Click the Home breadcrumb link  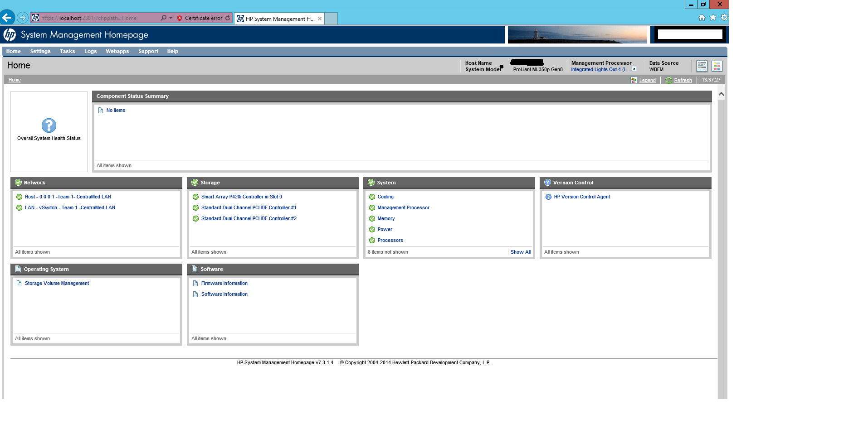click(15, 80)
